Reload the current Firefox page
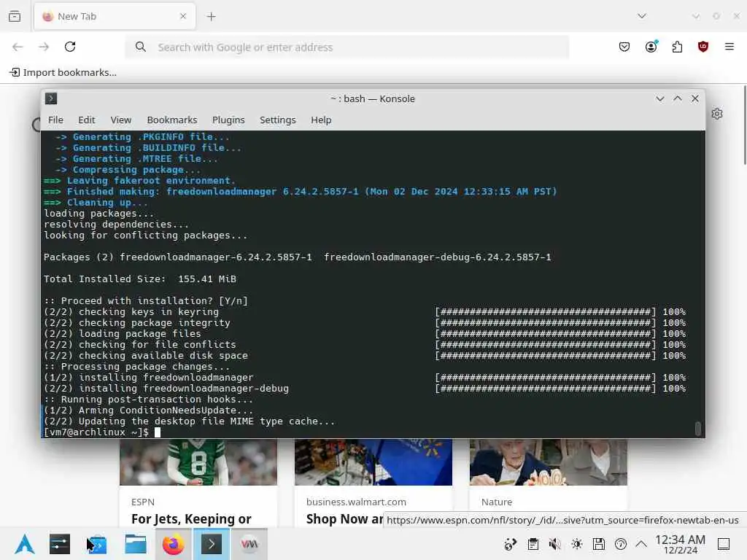 coord(70,47)
